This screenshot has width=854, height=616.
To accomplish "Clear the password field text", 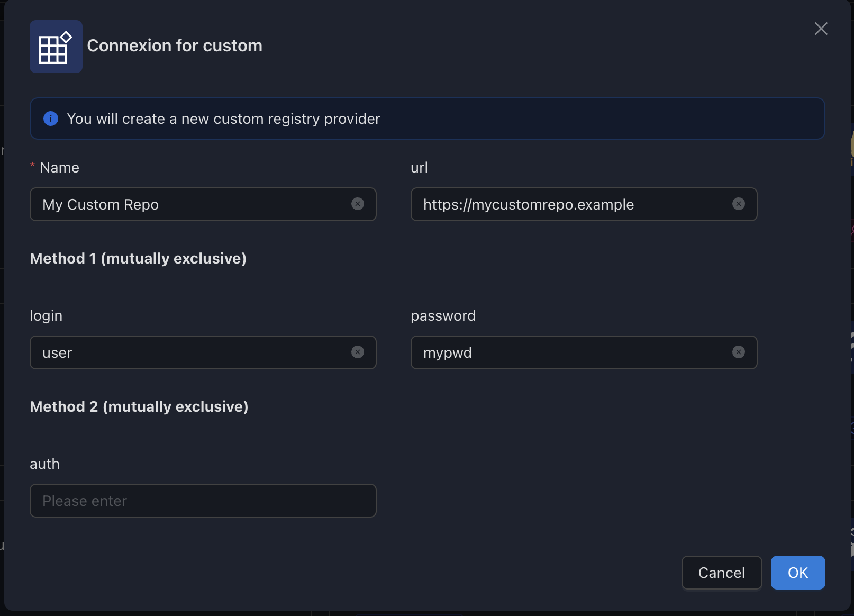I will pos(739,352).
